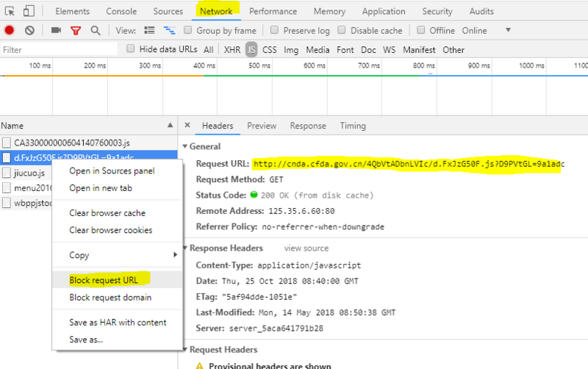Filter requests by WS
This screenshot has height=369, width=588.
pos(390,49)
